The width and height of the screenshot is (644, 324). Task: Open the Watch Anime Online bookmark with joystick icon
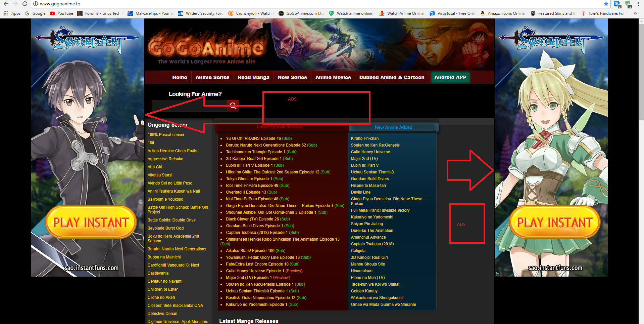401,13
